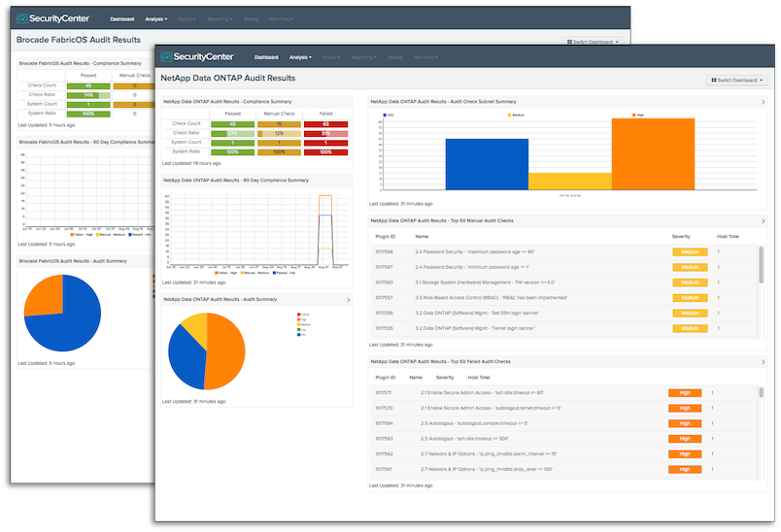Open Scans menu in NetApp window
Screen dimensions: 781x532
330,57
